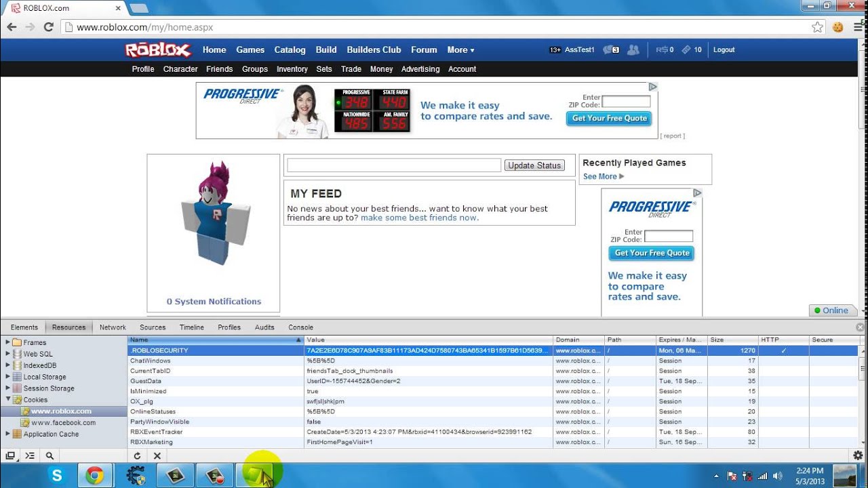868x488 pixels.
Task: Click the network signal tray icon
Action: pos(762,476)
